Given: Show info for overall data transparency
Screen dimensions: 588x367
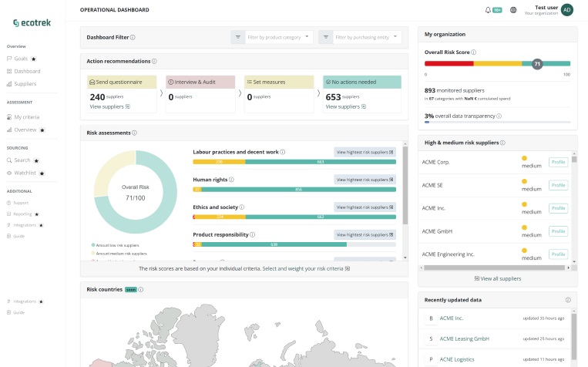Looking at the screenshot, I should [499, 116].
